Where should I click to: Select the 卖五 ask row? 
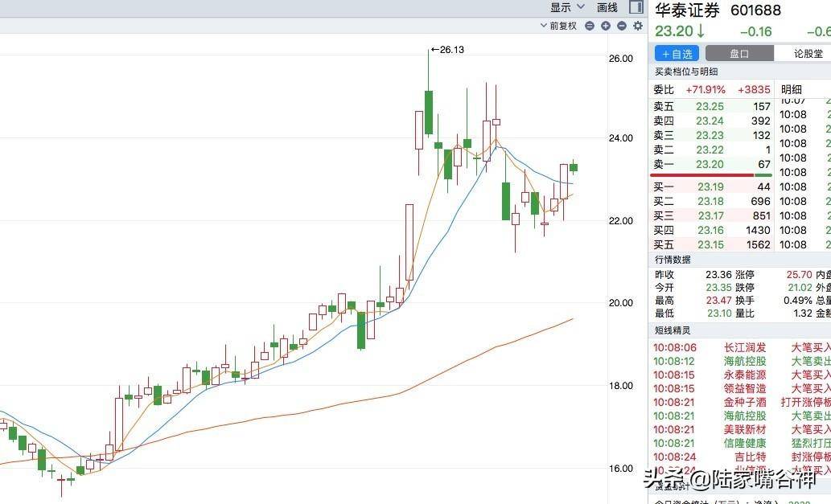(712, 106)
